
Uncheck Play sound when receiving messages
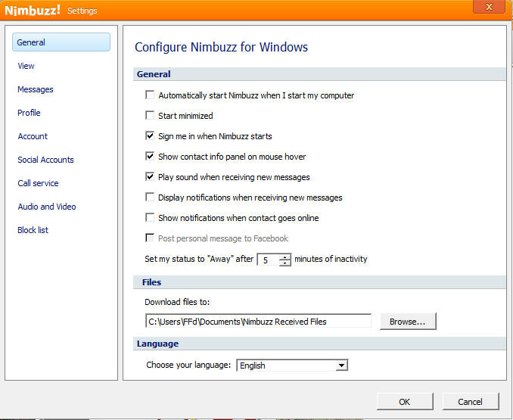point(150,176)
